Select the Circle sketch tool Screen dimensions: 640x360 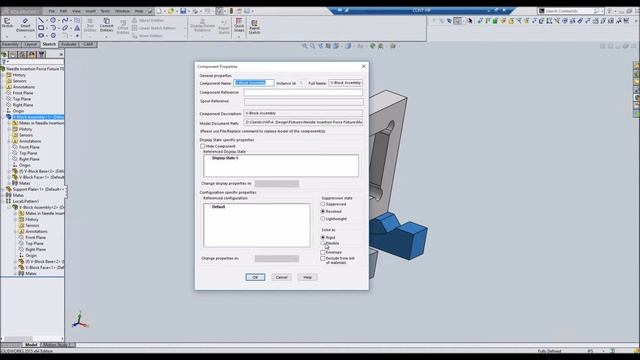point(53,20)
